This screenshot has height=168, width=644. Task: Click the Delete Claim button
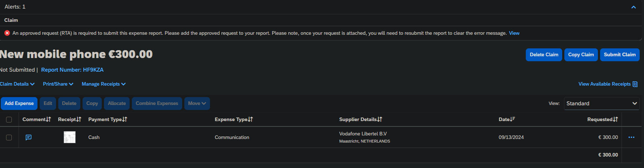(x=544, y=55)
